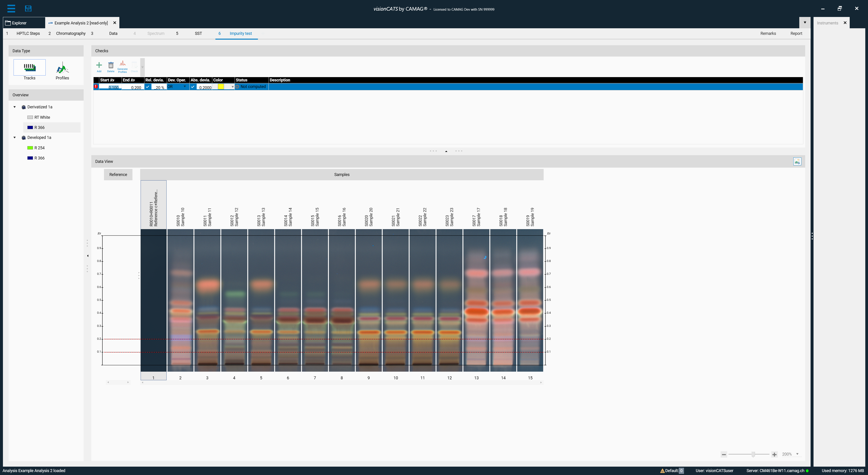Switch to the Chromatography tab
Viewport: 868px width, 475px height.
click(x=71, y=33)
